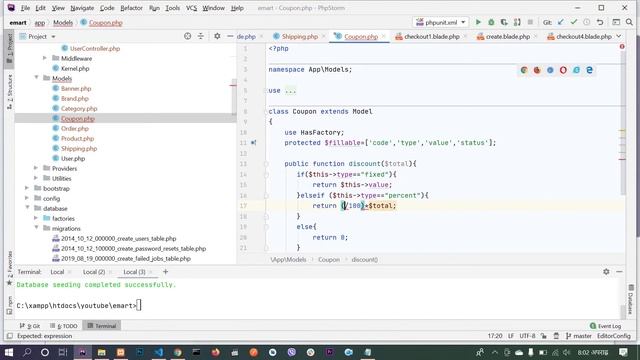
Task: Click the terminal command prompt input
Action: 139,305
